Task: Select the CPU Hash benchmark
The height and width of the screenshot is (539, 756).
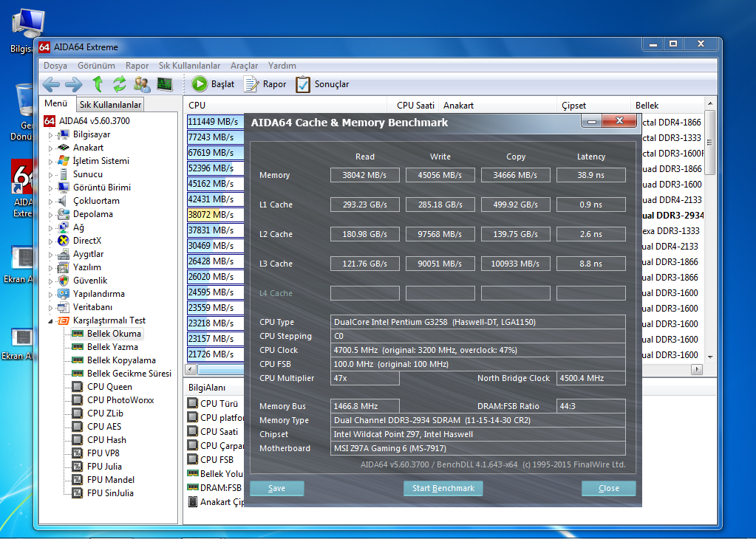Action: click(106, 440)
